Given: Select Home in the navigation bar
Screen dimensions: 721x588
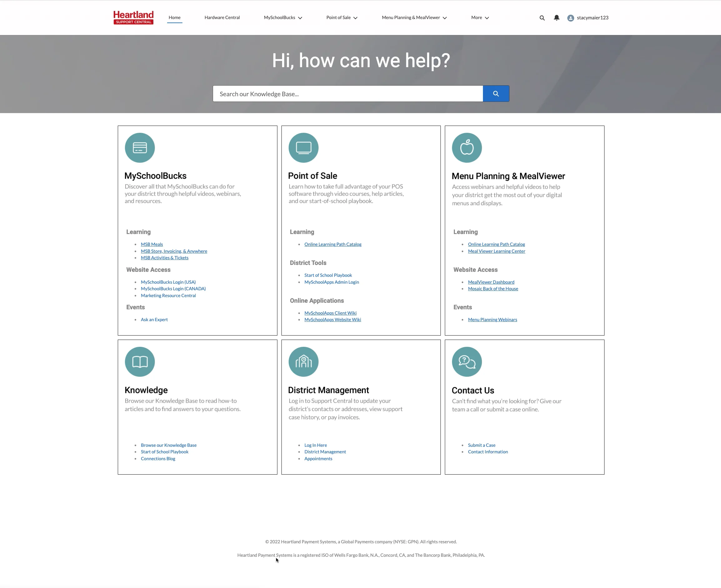Looking at the screenshot, I should 174,17.
